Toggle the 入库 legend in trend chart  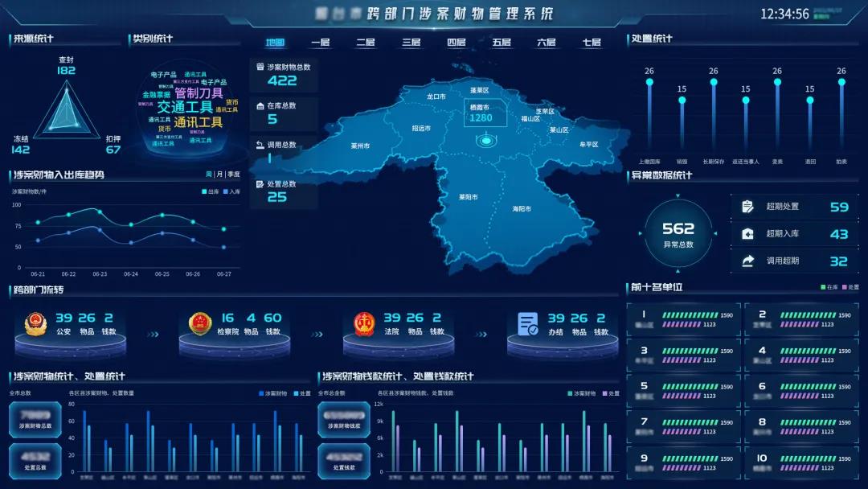[231, 191]
